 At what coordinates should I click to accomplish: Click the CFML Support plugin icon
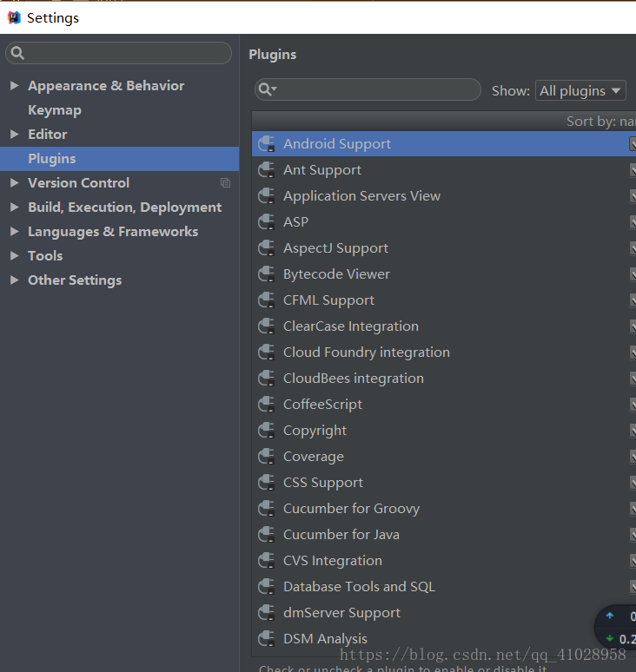click(267, 300)
